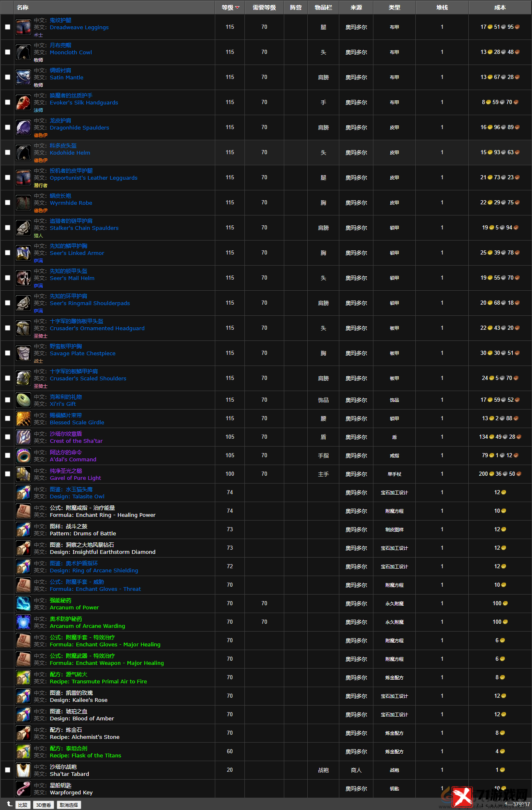Viewport: 532px width, 810px height.
Task: Open Pattern: Drums of Battle link
Action: [x=83, y=534]
